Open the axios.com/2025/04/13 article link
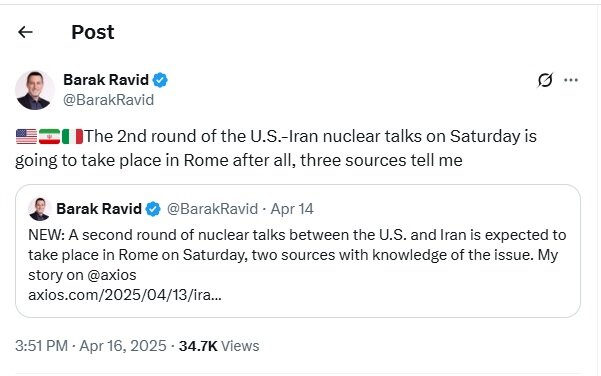Viewport: 601px width, 376px height. coord(125,295)
